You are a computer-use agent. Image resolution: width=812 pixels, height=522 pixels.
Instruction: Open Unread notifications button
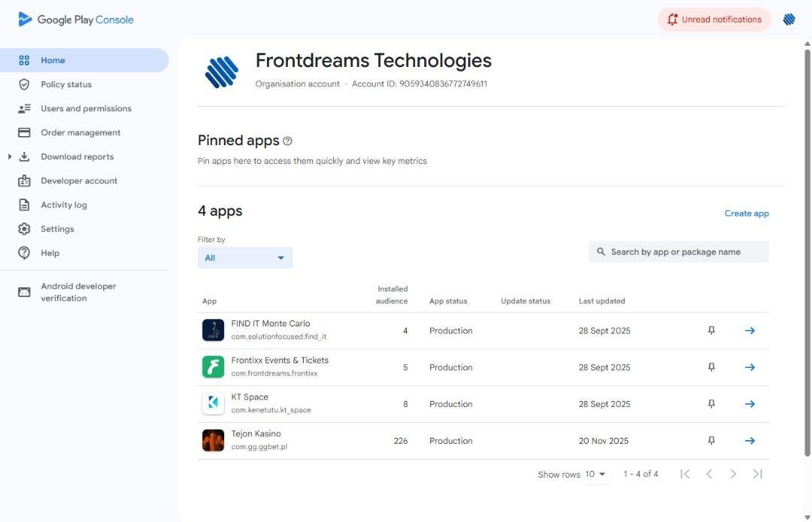714,20
